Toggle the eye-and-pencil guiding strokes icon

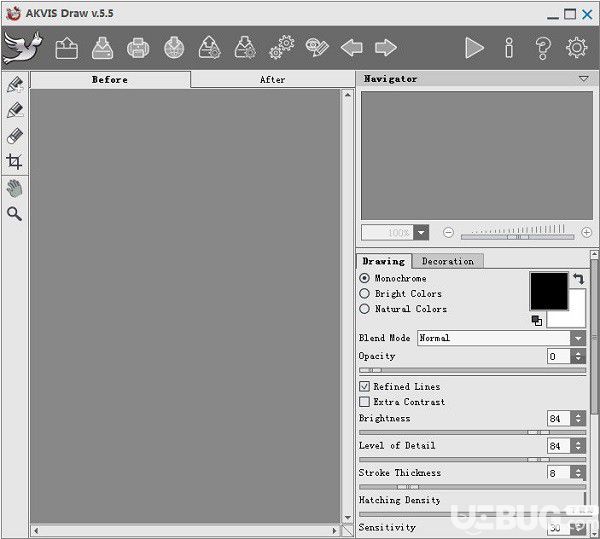pos(317,48)
